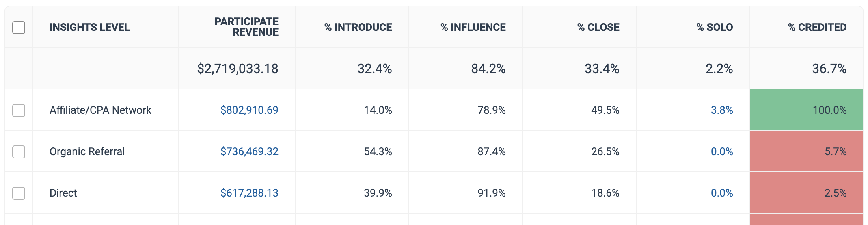The height and width of the screenshot is (225, 868).
Task: Sort by % Introduce column header
Action: pyautogui.click(x=358, y=27)
